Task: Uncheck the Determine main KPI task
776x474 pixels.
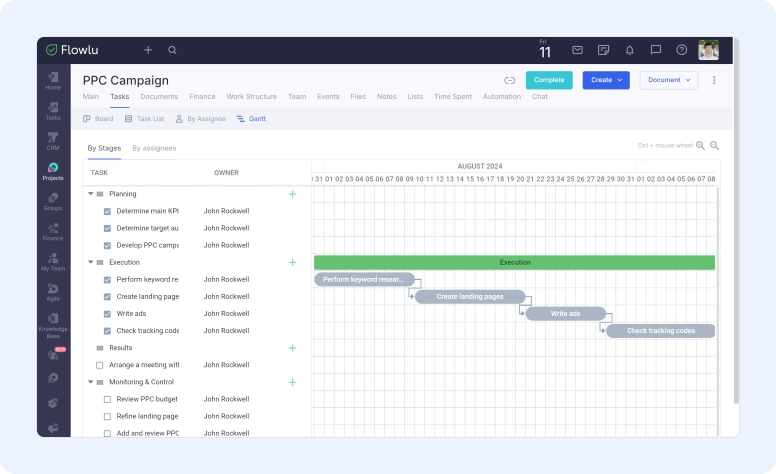Action: [107, 211]
